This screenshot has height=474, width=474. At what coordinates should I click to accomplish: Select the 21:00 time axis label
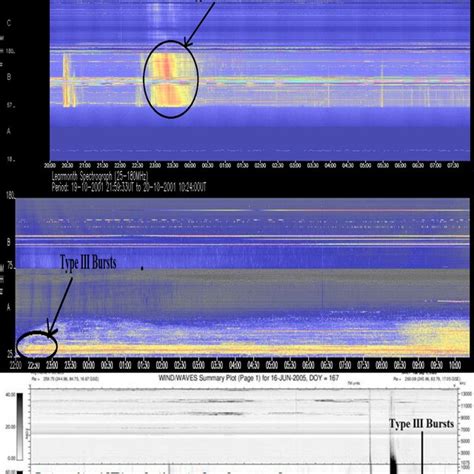85,165
